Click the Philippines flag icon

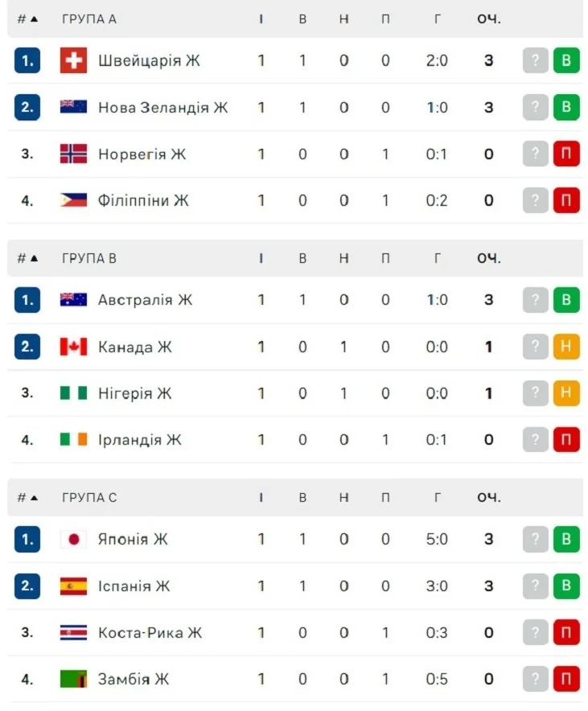click(73, 200)
